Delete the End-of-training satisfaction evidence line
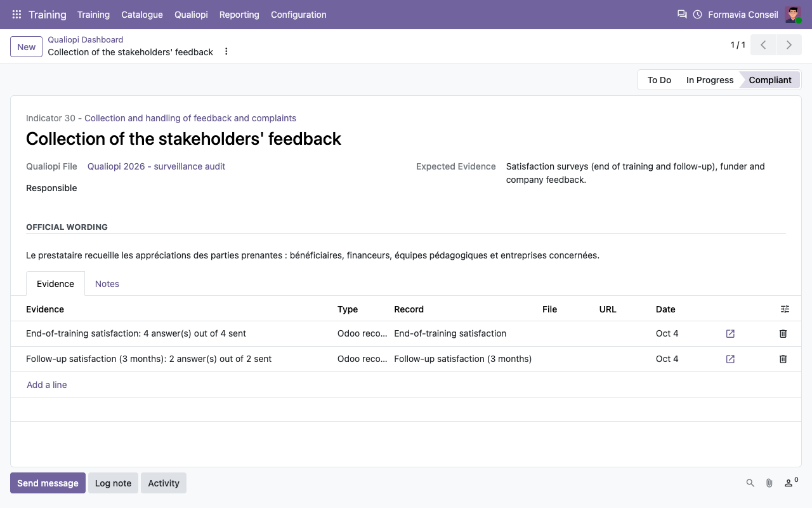812x508 pixels. click(783, 333)
